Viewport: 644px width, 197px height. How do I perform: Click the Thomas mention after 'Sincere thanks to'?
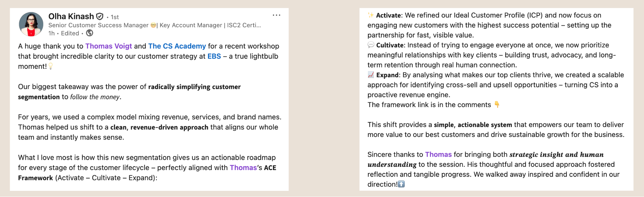(x=438, y=154)
